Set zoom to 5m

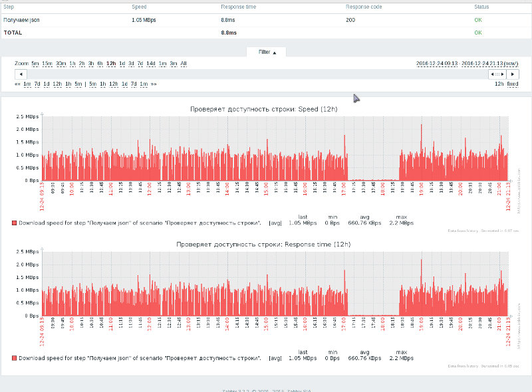(x=35, y=64)
